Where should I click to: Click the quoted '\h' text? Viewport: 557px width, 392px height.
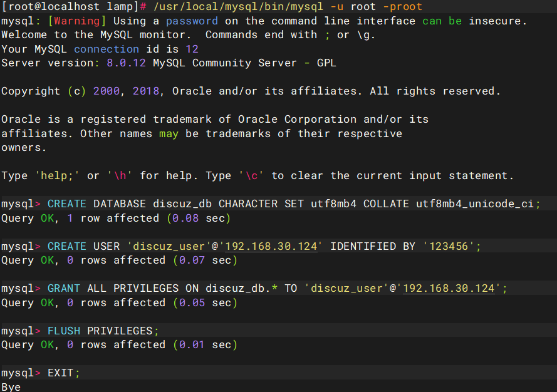120,175
